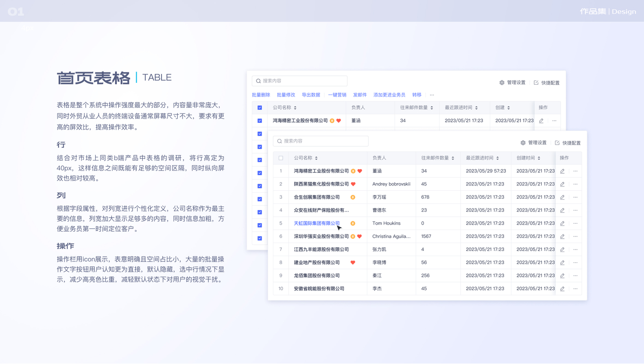Open more options for row 建业地产
The image size is (644, 364).
(x=576, y=263)
